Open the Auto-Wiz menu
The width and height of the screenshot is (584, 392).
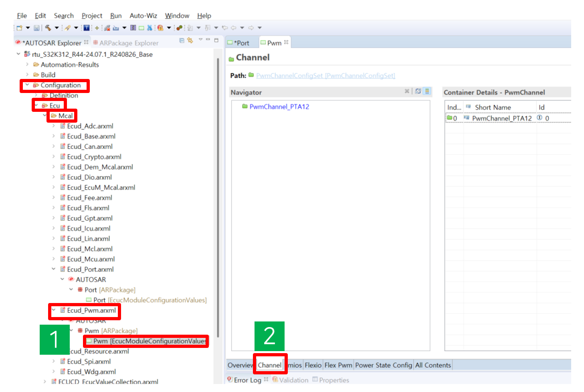click(x=143, y=16)
